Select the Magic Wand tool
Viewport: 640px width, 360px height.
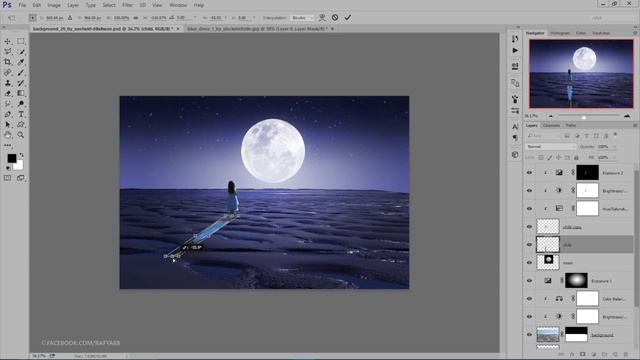21,51
